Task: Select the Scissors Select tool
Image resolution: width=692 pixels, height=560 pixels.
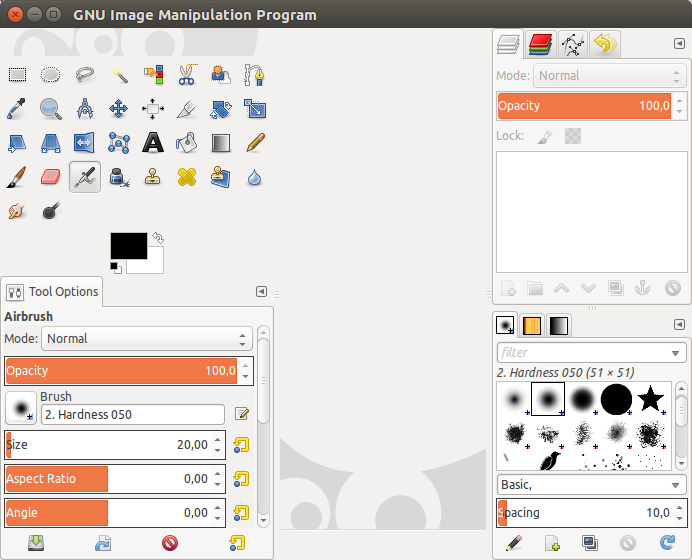Action: [187, 75]
